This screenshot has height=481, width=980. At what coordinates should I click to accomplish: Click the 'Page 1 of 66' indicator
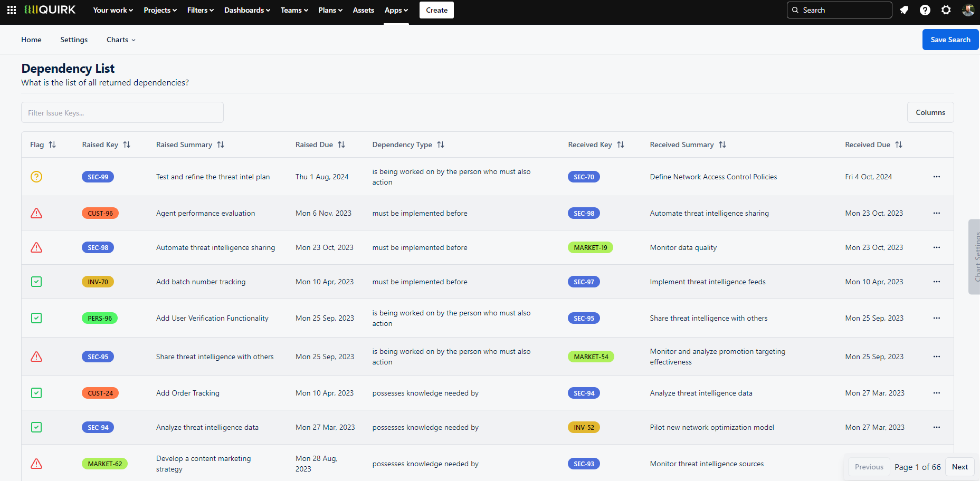[917, 467]
